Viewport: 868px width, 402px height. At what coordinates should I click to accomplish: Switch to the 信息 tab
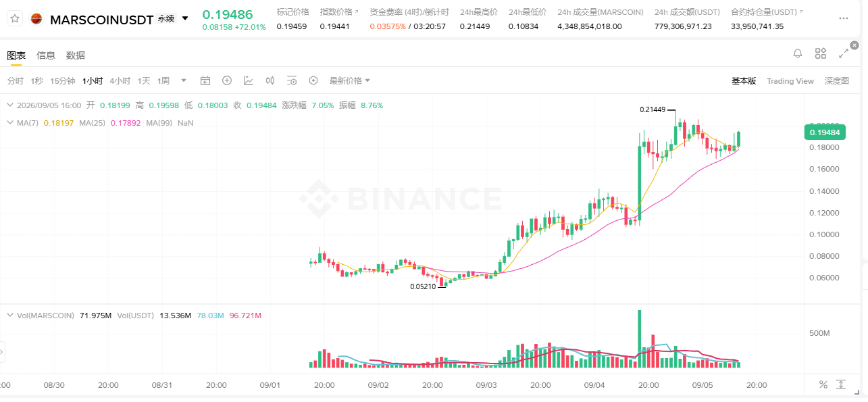[46, 55]
